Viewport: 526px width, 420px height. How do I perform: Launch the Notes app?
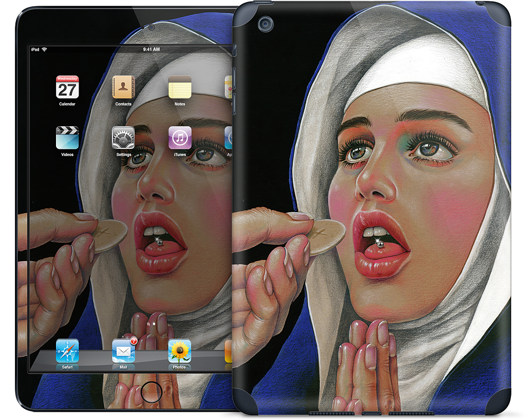180,87
